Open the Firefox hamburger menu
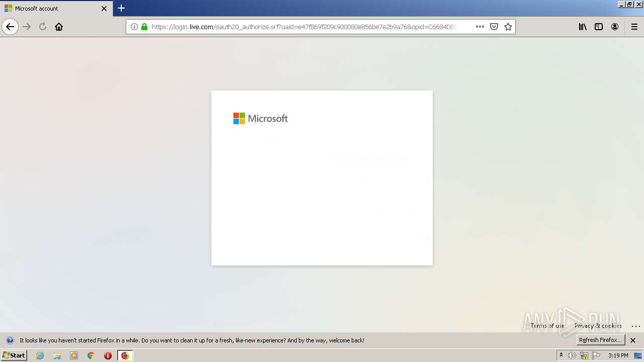This screenshot has height=362, width=644. (634, 27)
